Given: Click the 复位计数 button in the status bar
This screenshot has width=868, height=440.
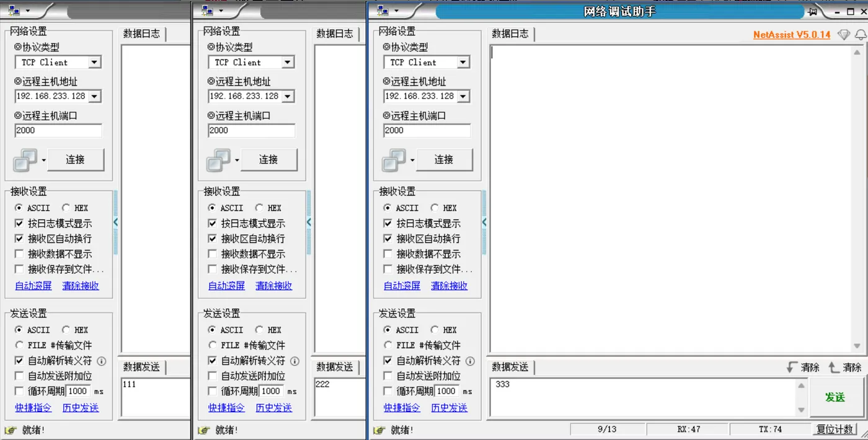Looking at the screenshot, I should [835, 429].
